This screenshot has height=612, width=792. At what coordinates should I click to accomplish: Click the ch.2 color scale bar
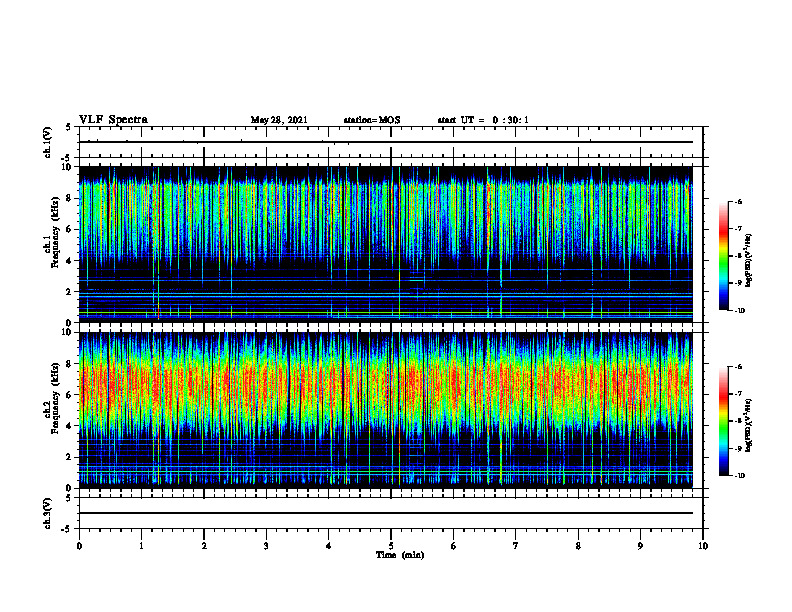point(724,421)
